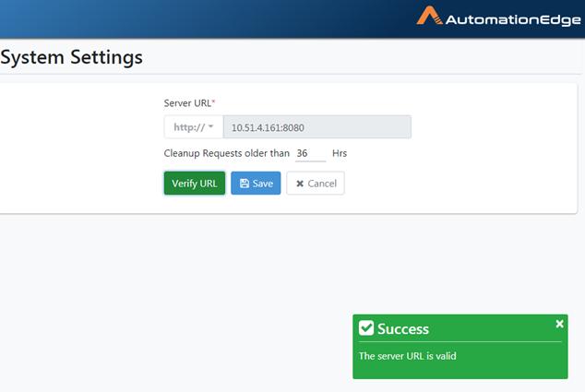The height and width of the screenshot is (392, 585).
Task: Click the checkmark icon in Success toast
Action: coord(366,328)
